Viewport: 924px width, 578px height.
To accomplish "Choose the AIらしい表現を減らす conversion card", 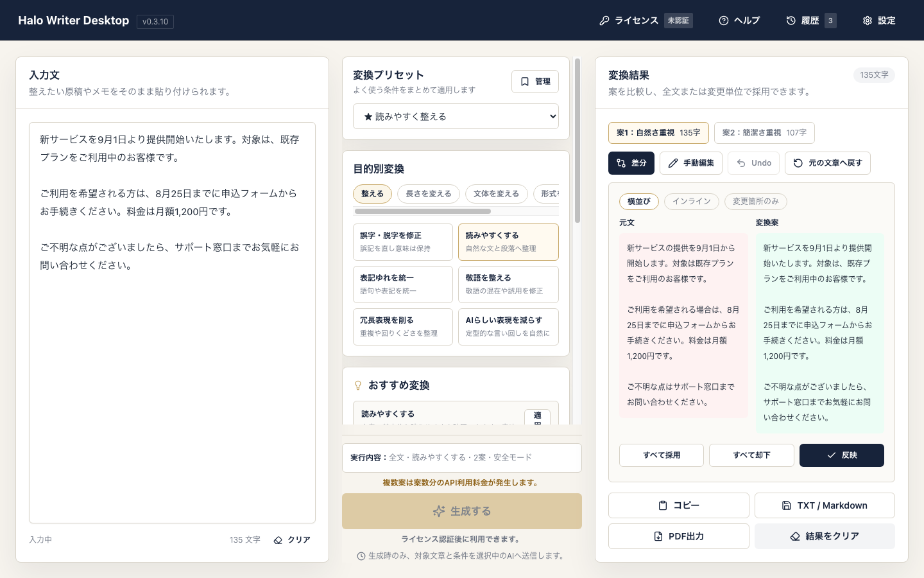I will (508, 327).
